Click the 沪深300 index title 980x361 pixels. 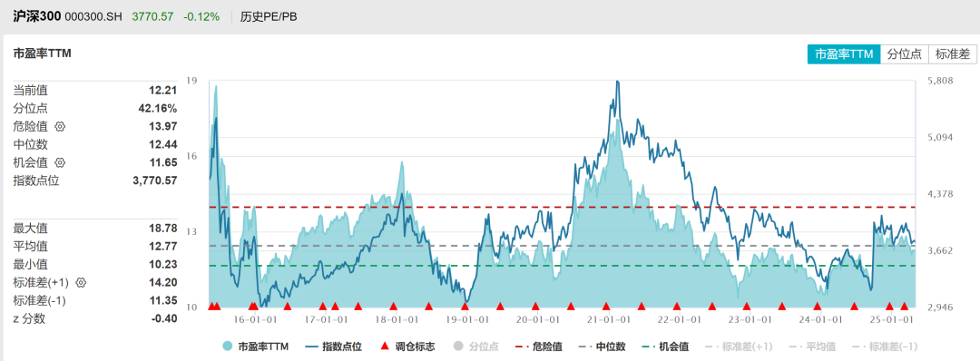37,17
